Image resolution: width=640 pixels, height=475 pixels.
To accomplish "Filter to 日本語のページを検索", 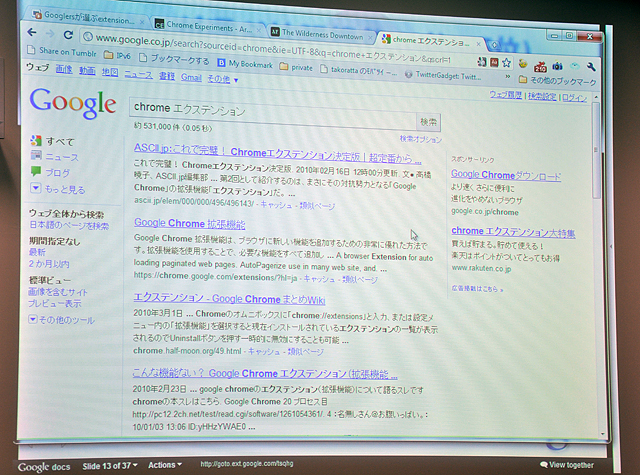I will pyautogui.click(x=69, y=225).
